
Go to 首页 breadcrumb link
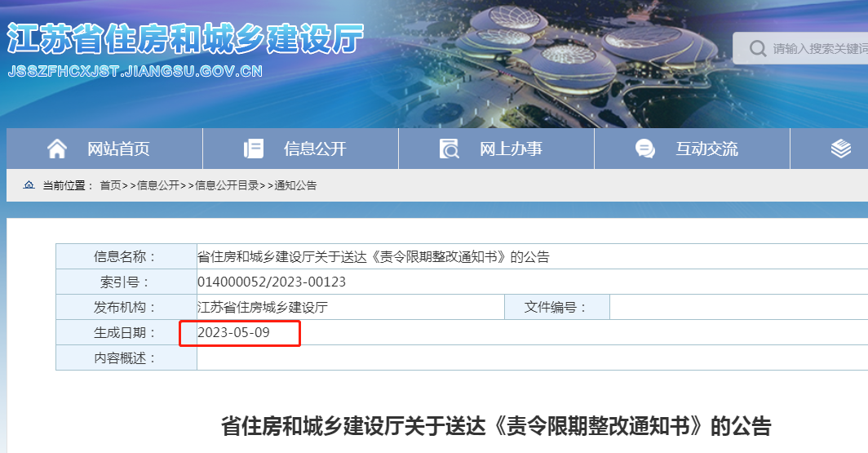pyautogui.click(x=110, y=185)
